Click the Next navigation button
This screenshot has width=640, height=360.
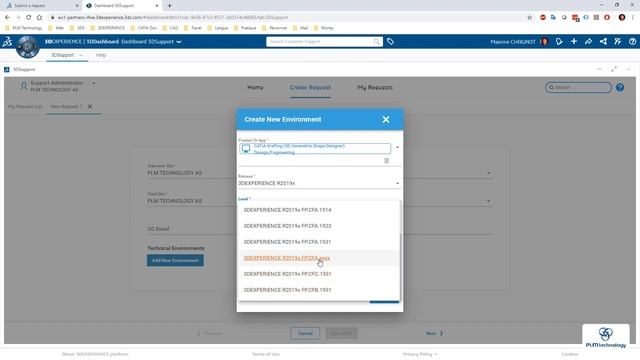pos(434,333)
